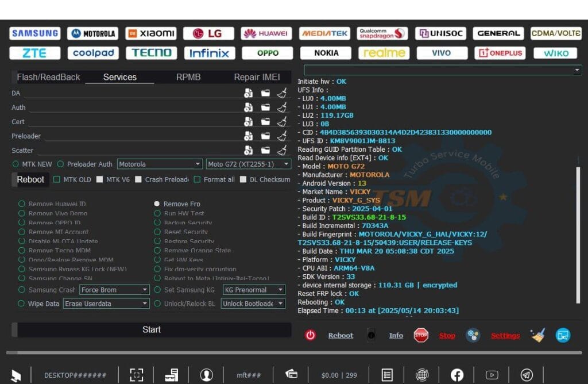This screenshot has width=588, height=384.
Task: Click the user account icon
Action: click(207, 375)
